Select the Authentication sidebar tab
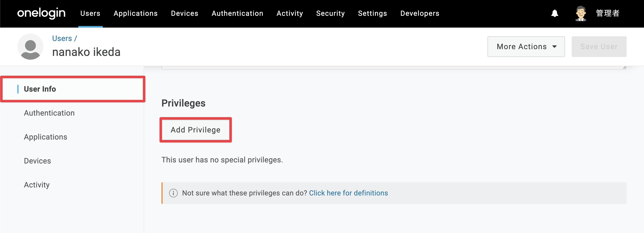Image resolution: width=644 pixels, height=233 pixels. [49, 113]
